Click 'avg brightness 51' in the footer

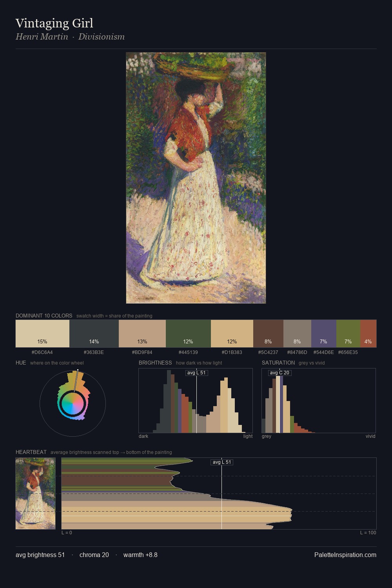pyautogui.click(x=40, y=555)
